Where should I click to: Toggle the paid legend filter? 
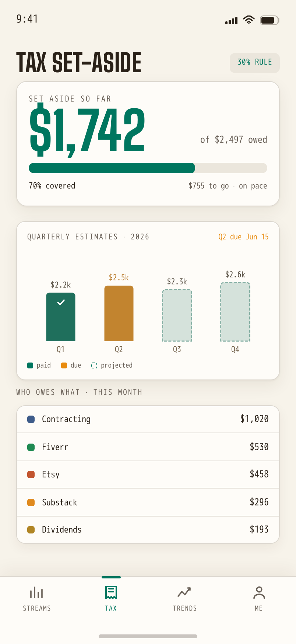(x=39, y=365)
